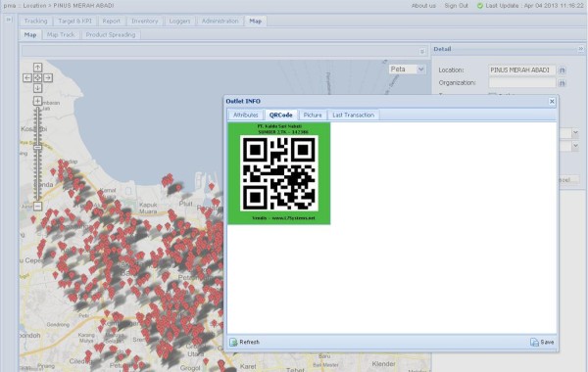This screenshot has height=372, width=588.
Task: Click the map zoom slider handle
Action: [x=37, y=148]
